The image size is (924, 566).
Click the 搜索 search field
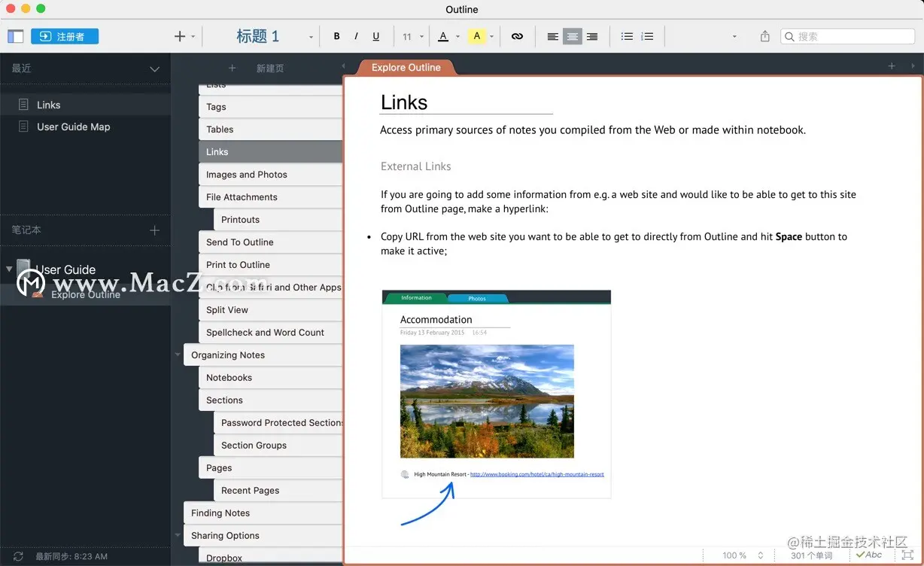tap(848, 36)
